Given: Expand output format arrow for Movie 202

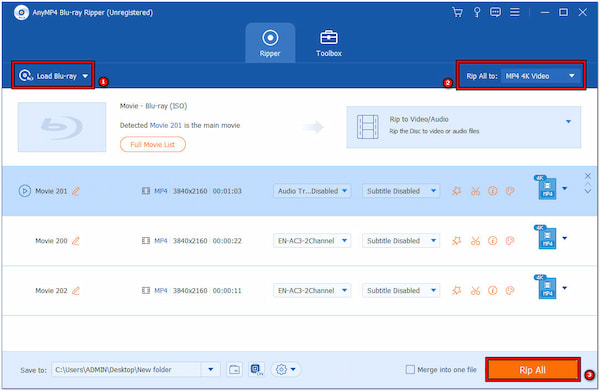Looking at the screenshot, I should (565, 288).
